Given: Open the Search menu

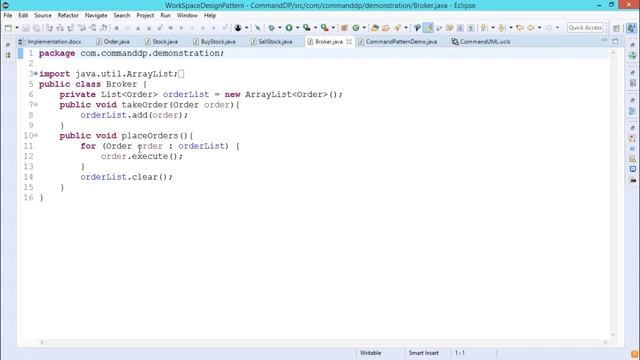Looking at the screenshot, I should pyautogui.click(x=122, y=16).
